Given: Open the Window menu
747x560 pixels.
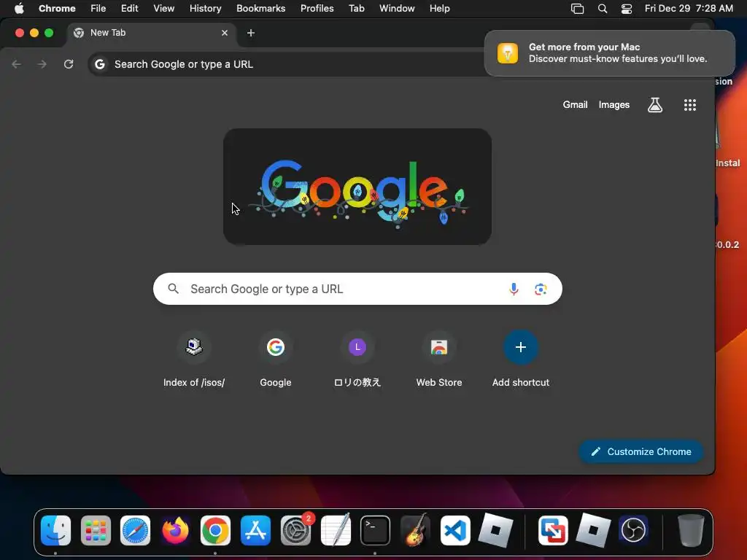Looking at the screenshot, I should click(x=397, y=8).
